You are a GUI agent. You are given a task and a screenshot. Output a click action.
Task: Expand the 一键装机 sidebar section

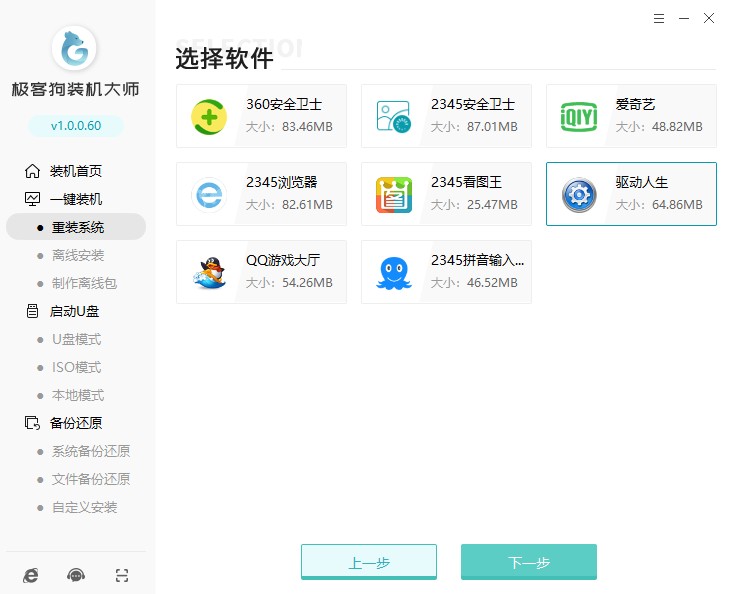click(76, 199)
